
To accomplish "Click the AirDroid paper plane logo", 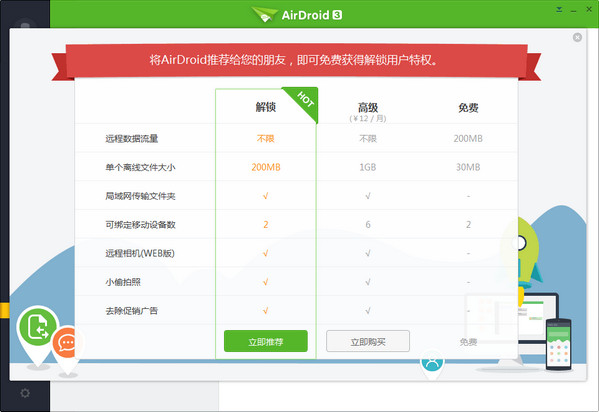I will point(264,15).
